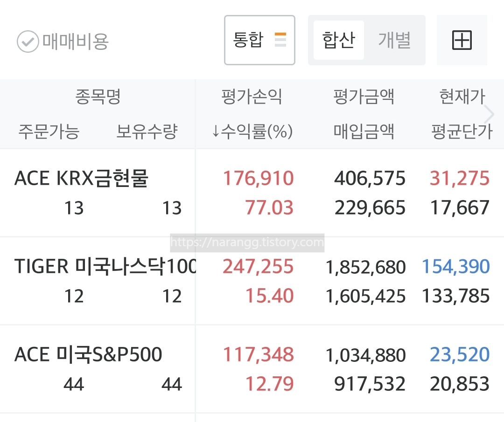Click average price 133,785
Screen dimensions: 504x422
point(456,296)
